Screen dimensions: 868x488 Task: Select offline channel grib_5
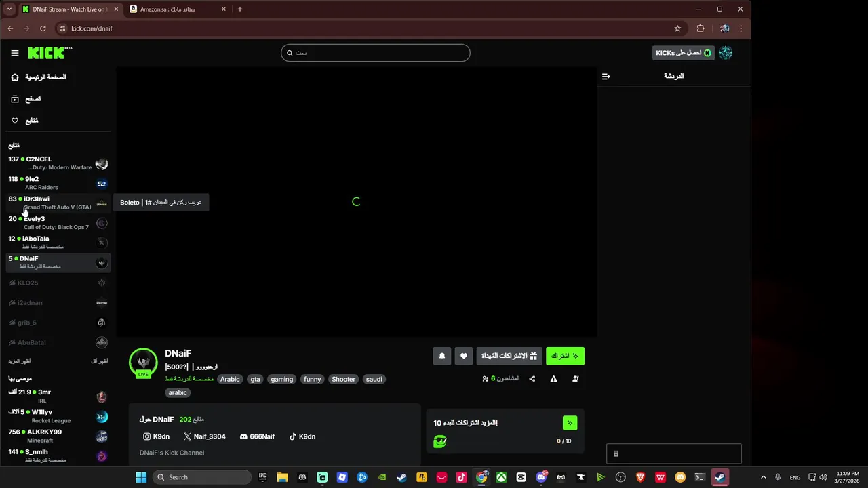58,323
